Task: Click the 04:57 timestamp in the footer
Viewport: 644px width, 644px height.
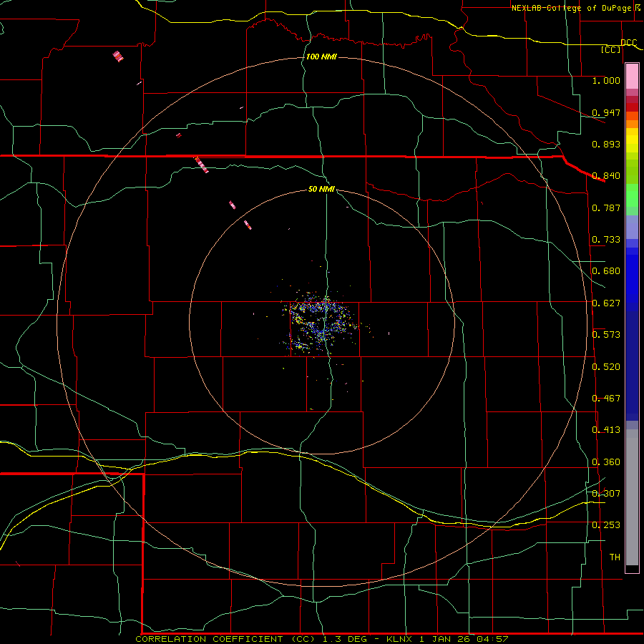Action: tap(492, 639)
